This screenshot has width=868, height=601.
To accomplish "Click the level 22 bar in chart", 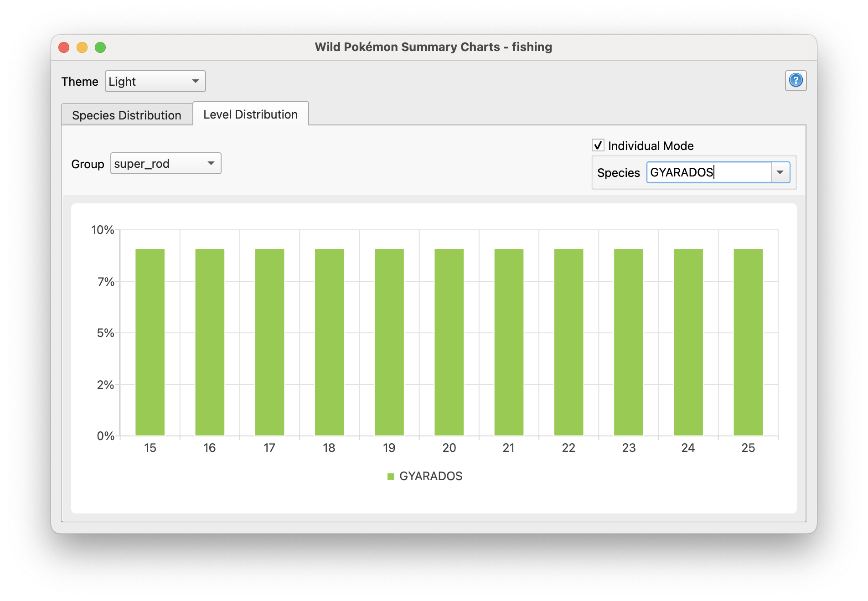I will [x=568, y=342].
